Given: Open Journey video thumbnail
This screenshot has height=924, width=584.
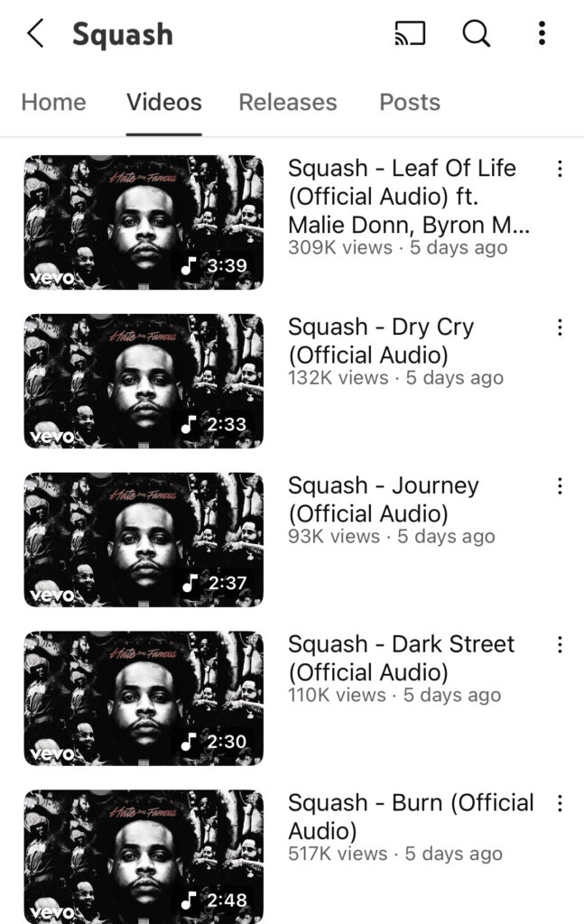Looking at the screenshot, I should [144, 540].
